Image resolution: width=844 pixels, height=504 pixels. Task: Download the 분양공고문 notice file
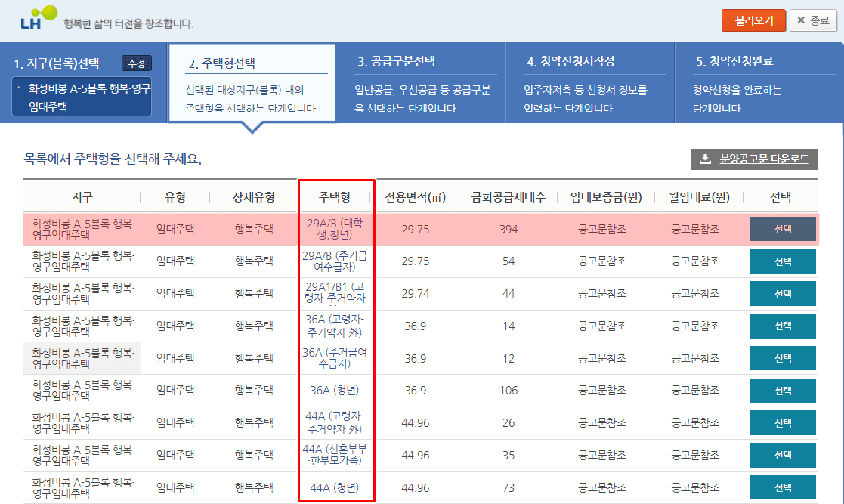click(x=753, y=159)
